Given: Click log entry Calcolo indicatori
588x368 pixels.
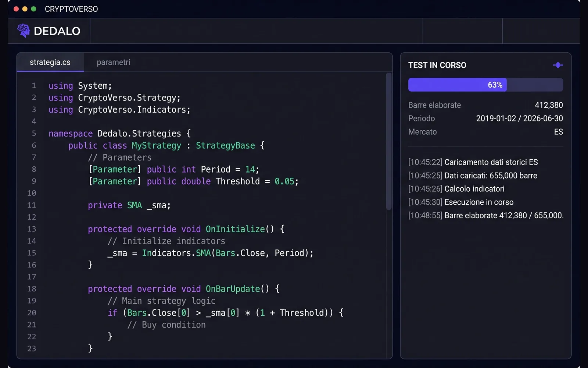Looking at the screenshot, I should point(456,189).
